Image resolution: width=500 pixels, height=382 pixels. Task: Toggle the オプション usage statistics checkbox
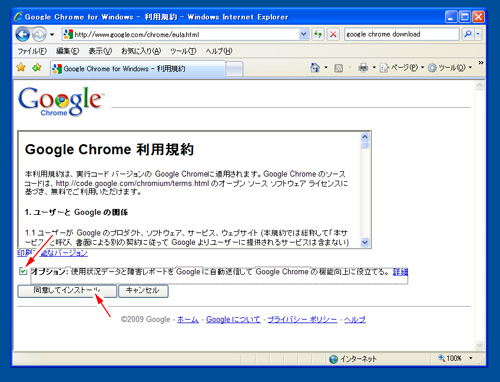[23, 271]
